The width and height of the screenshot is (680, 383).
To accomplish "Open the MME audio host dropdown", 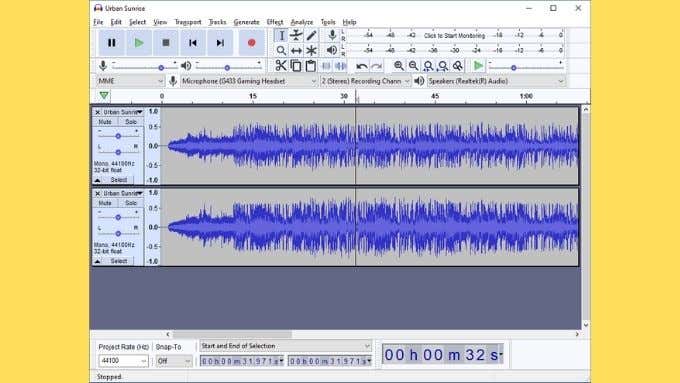I will click(130, 81).
